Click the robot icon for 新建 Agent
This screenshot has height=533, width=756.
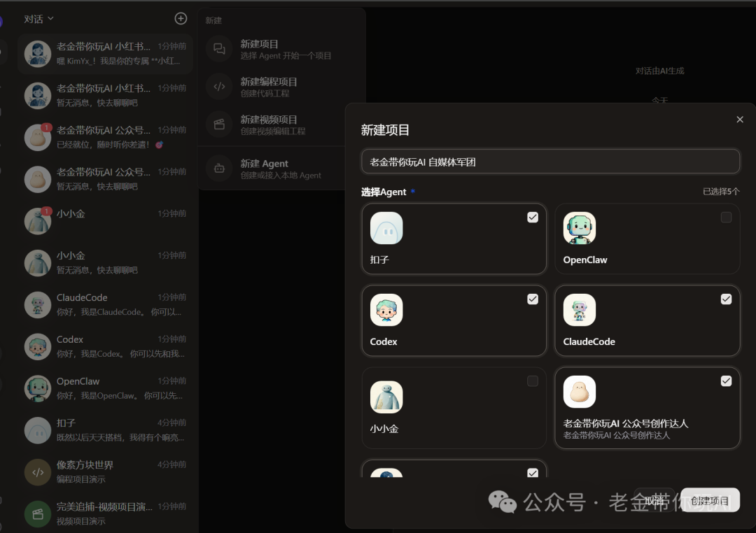coord(219,169)
